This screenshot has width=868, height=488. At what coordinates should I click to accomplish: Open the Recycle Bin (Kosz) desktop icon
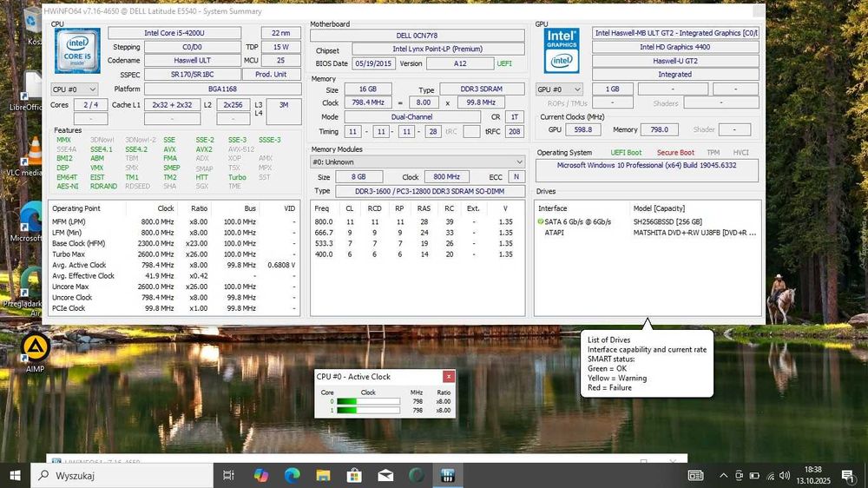pos(33,26)
